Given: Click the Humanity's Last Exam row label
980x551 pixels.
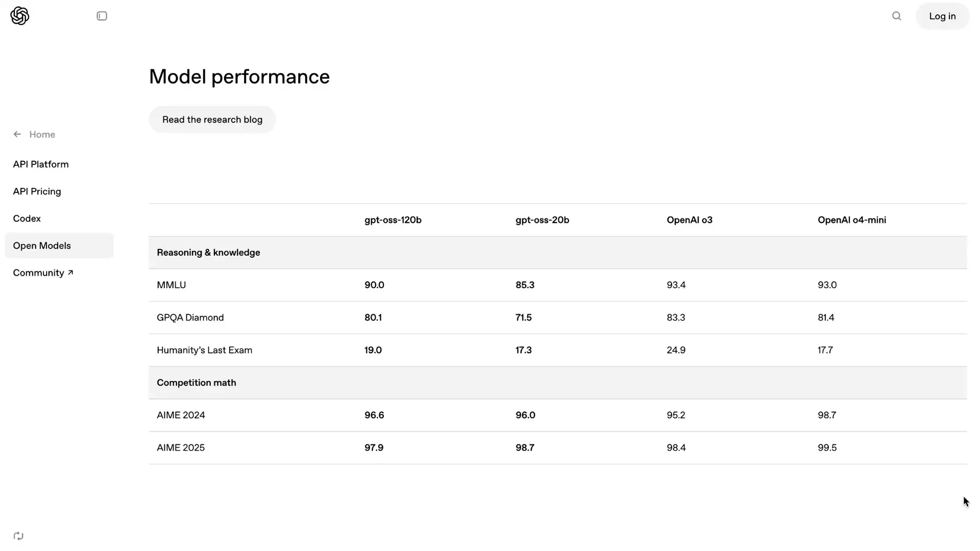Looking at the screenshot, I should [205, 350].
